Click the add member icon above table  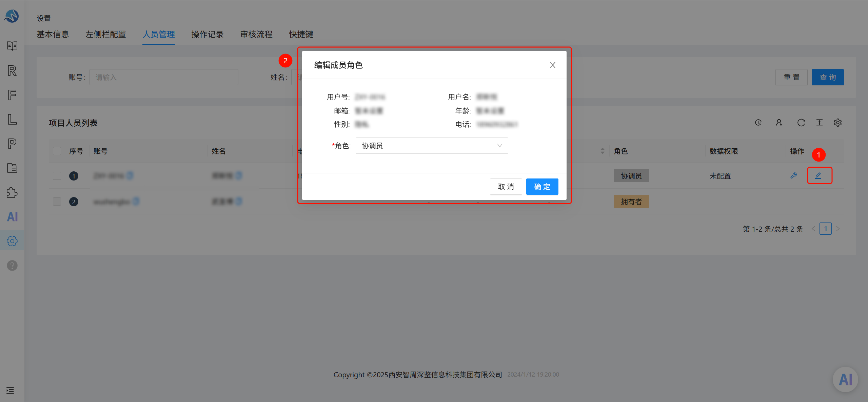click(x=779, y=123)
